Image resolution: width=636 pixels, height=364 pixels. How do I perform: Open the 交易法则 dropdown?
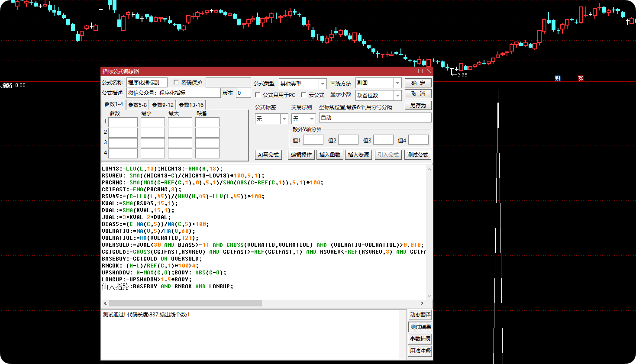(312, 119)
